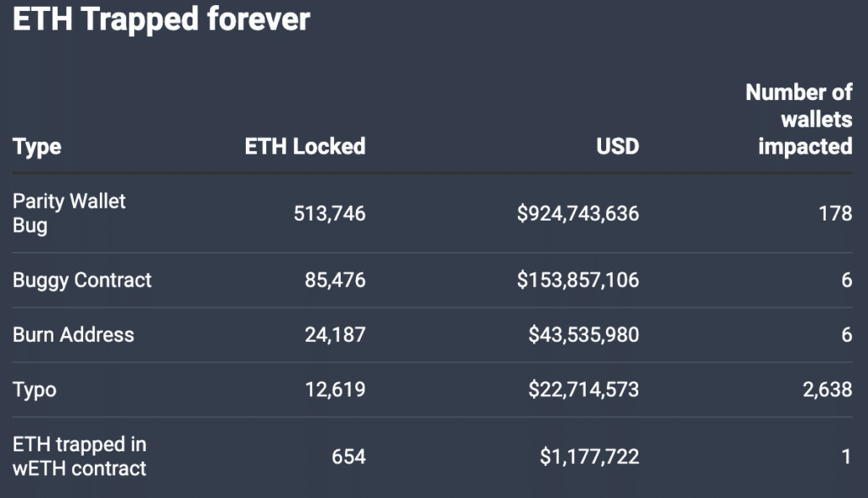Sort by the Type column header
The width and height of the screenshot is (868, 498).
coord(37,147)
